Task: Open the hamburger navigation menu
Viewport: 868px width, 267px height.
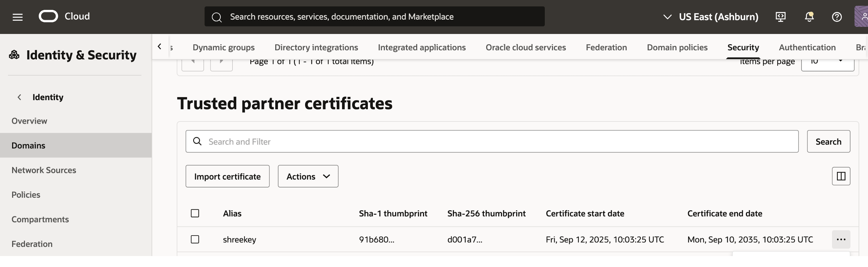Action: (x=17, y=17)
